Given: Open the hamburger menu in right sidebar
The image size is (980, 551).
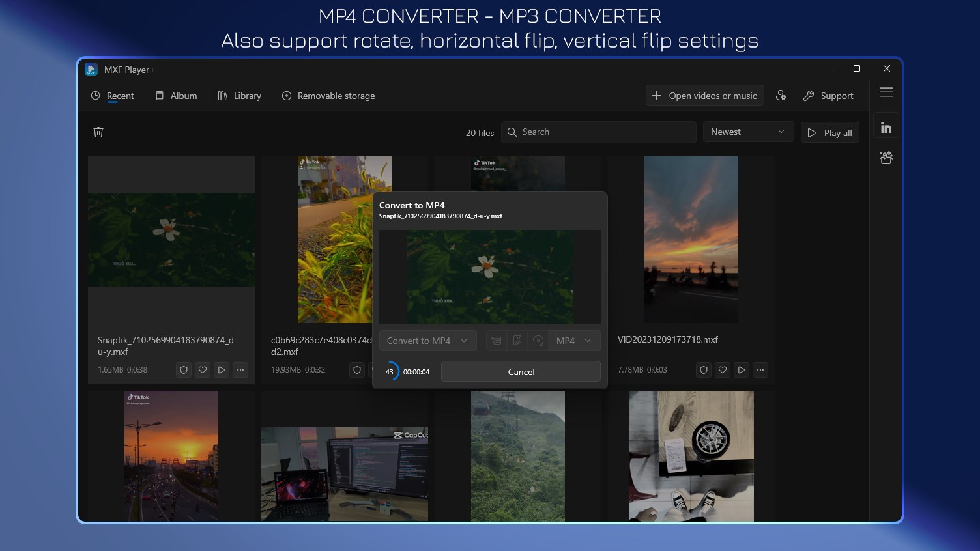Looking at the screenshot, I should [x=886, y=92].
